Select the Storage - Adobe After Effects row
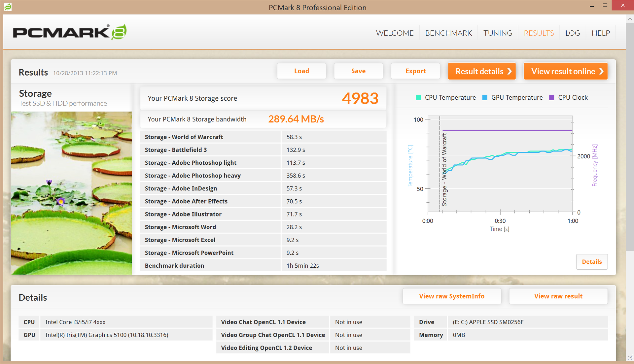The height and width of the screenshot is (364, 634). tap(263, 201)
